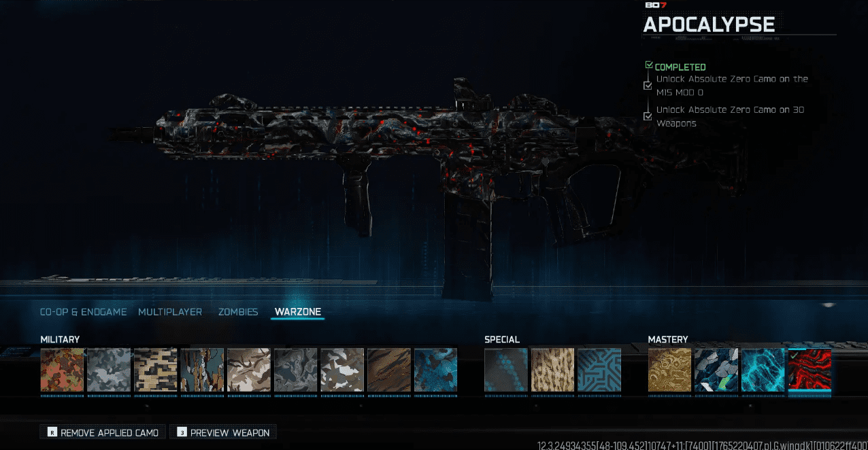Click PREVIEW WEAPON button
Image resolution: width=868 pixels, height=450 pixels.
(223, 432)
